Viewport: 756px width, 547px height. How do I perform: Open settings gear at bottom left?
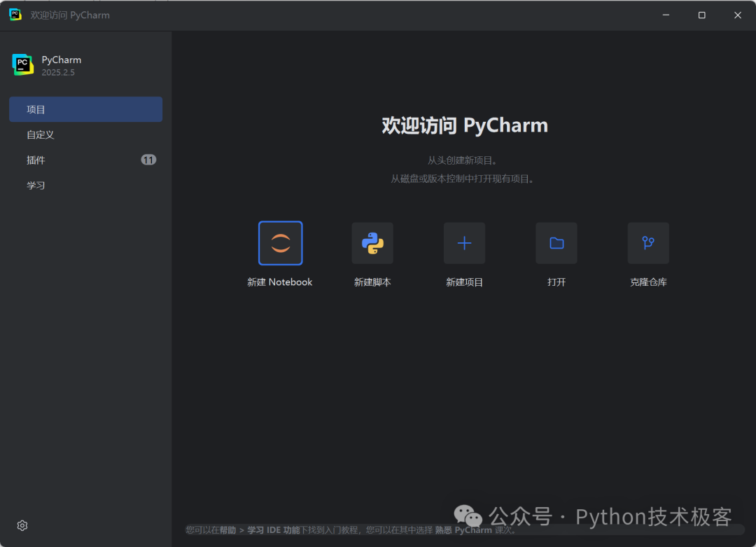pos(22,525)
